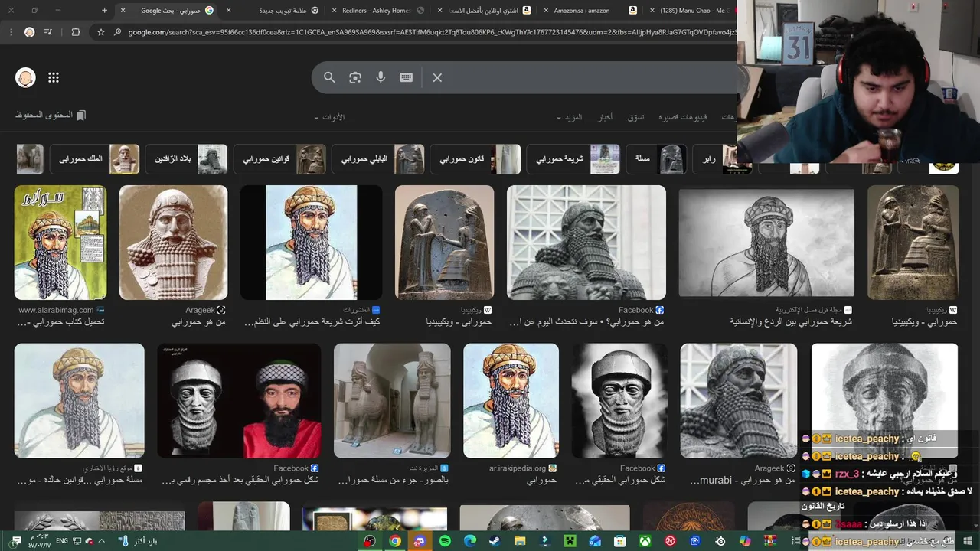Filter images by قانون حمورابي chip
This screenshot has height=551, width=980.
click(x=475, y=159)
